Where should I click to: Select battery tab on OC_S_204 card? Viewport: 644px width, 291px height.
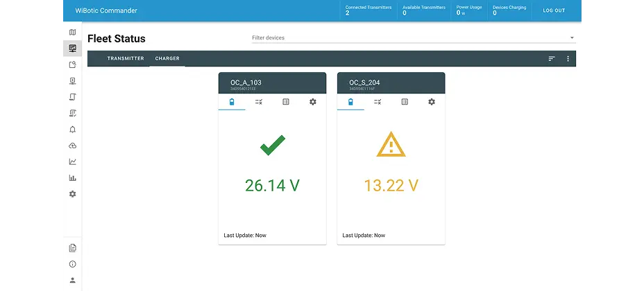[350, 102]
